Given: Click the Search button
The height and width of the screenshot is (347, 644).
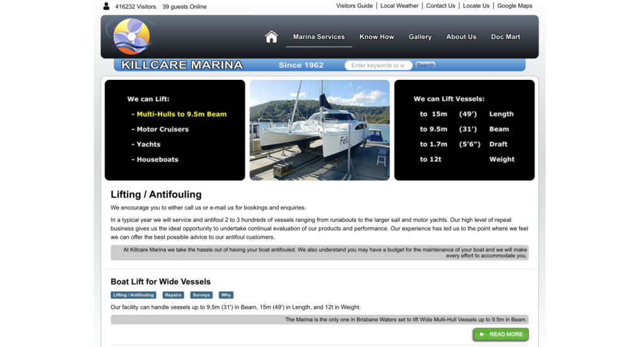Looking at the screenshot, I should pos(425,65).
